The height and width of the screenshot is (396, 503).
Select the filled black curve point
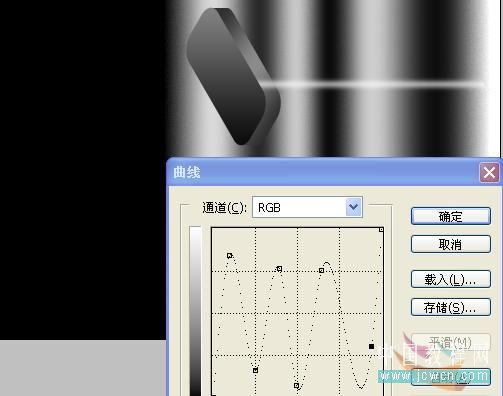pyautogui.click(x=371, y=347)
